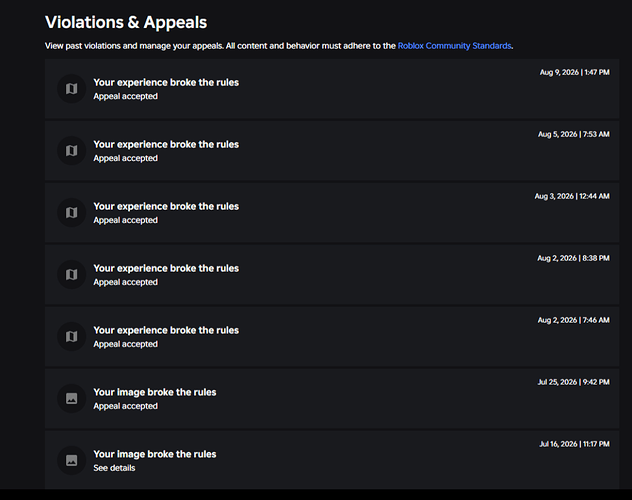Image resolution: width=632 pixels, height=500 pixels.
Task: Click the map icon of the 7:46 AM violation
Action: click(71, 337)
